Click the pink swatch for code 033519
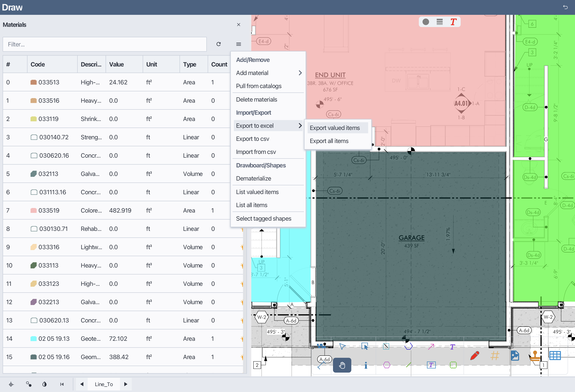Image resolution: width=575 pixels, height=392 pixels. click(34, 210)
